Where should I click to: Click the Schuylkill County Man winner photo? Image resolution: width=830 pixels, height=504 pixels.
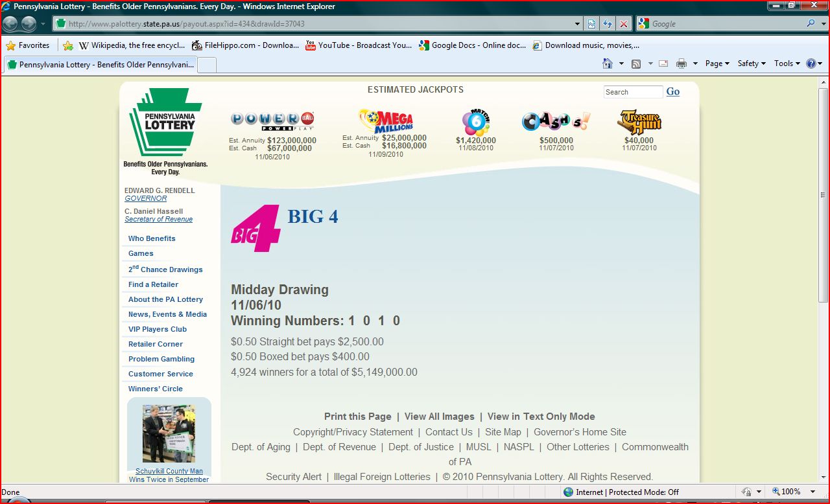coord(169,433)
